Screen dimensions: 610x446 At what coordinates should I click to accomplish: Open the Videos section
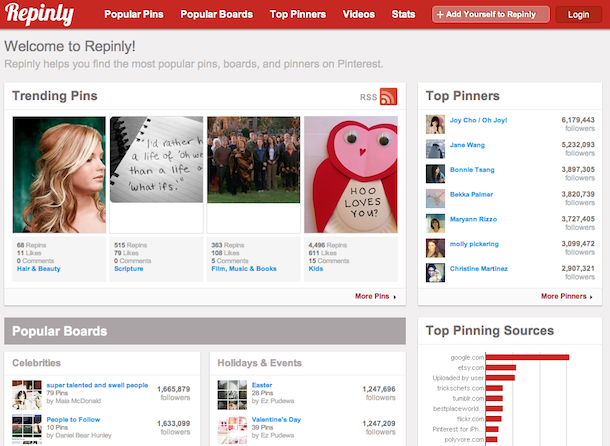tap(359, 14)
